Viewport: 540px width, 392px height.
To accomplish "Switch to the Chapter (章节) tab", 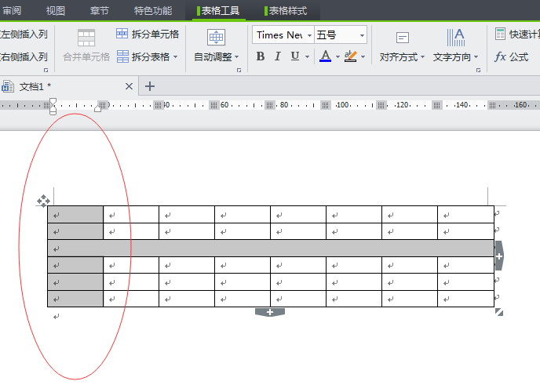I will point(99,11).
